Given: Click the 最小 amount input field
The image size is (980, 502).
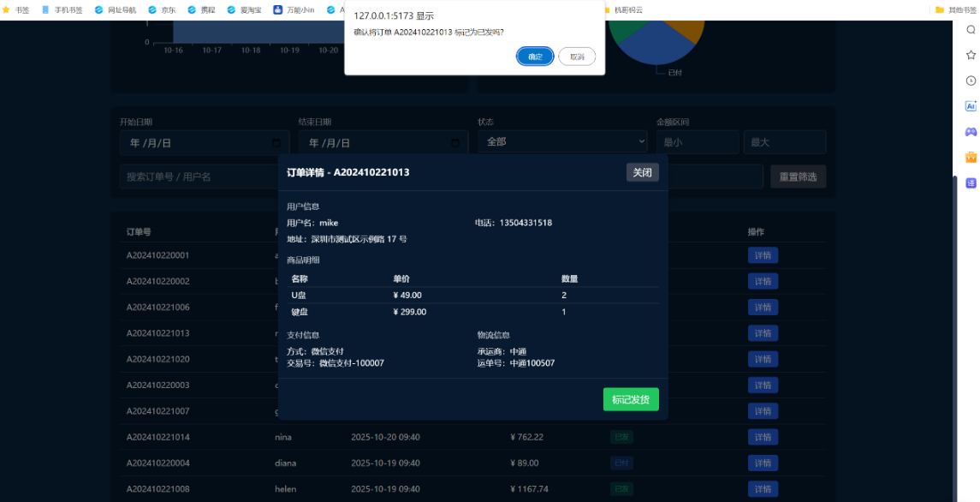Looking at the screenshot, I should coord(696,142).
